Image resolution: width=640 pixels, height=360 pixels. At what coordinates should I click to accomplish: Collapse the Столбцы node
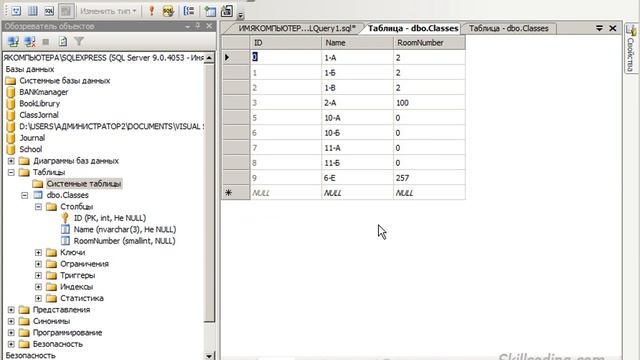pos(38,207)
